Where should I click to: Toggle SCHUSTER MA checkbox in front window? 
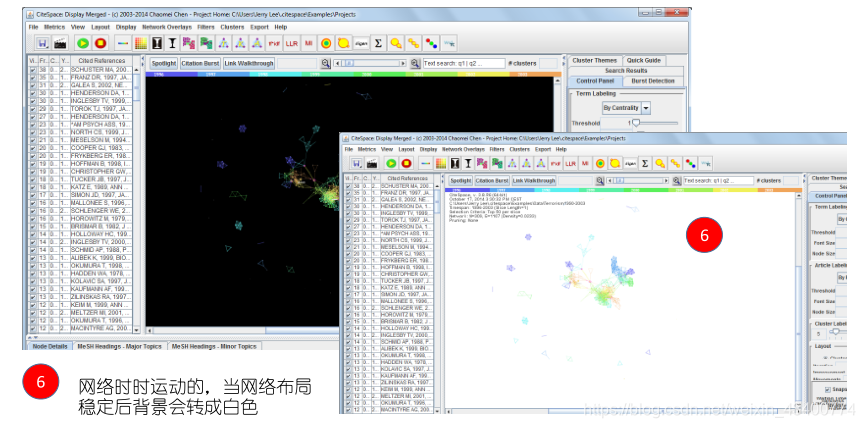[x=348, y=186]
